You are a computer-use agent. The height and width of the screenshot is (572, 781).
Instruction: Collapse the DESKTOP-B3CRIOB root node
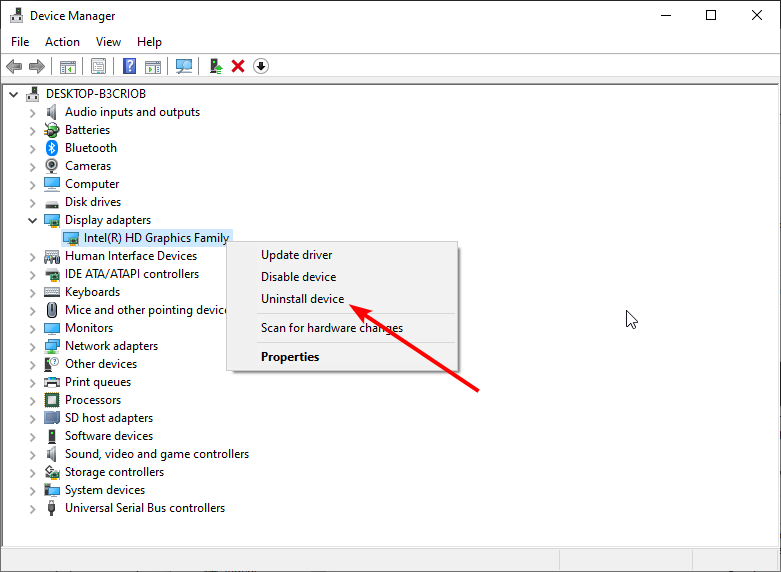tap(13, 94)
